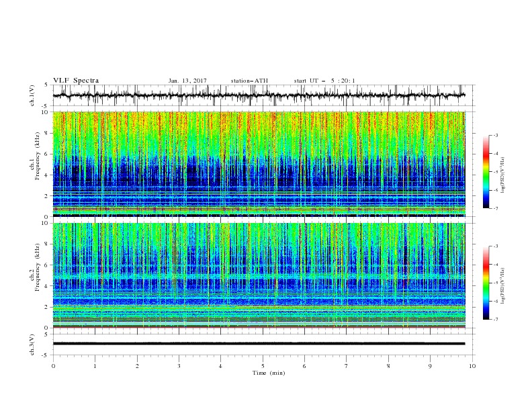Click the "1" tick on the time axis
This screenshot has width=532, height=411.
[x=95, y=366]
